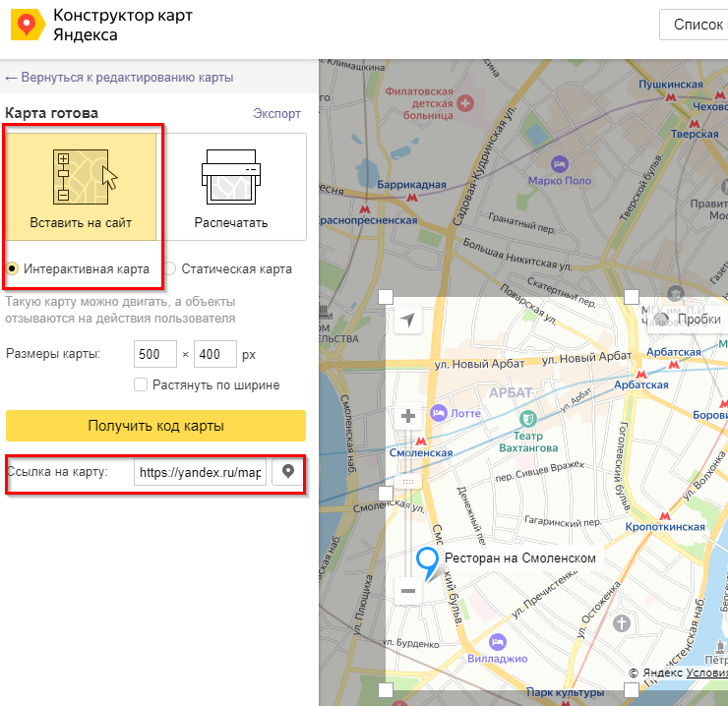Choose the 'Вставить на сайт' embed option
Image resolution: width=728 pixels, height=706 pixels.
click(x=81, y=187)
